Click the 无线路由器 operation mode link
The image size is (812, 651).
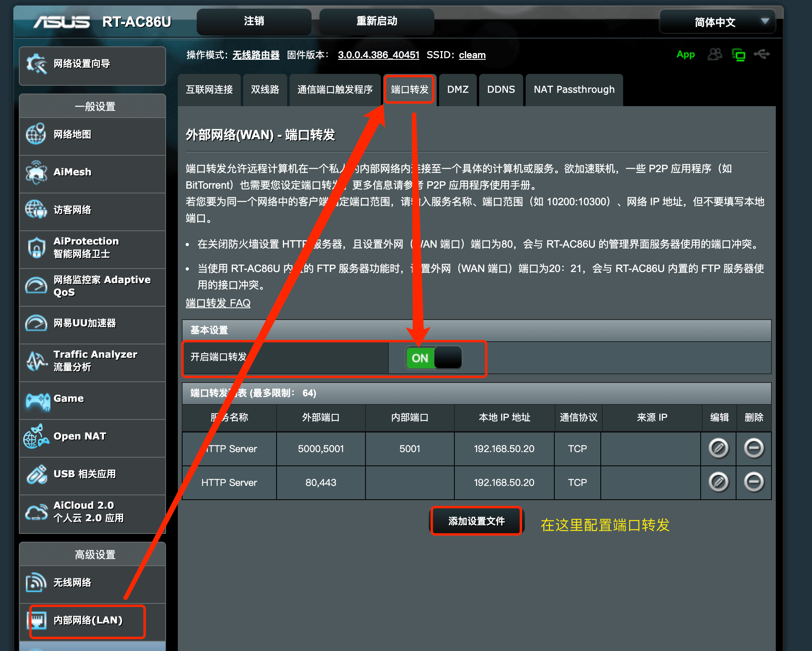tap(256, 55)
